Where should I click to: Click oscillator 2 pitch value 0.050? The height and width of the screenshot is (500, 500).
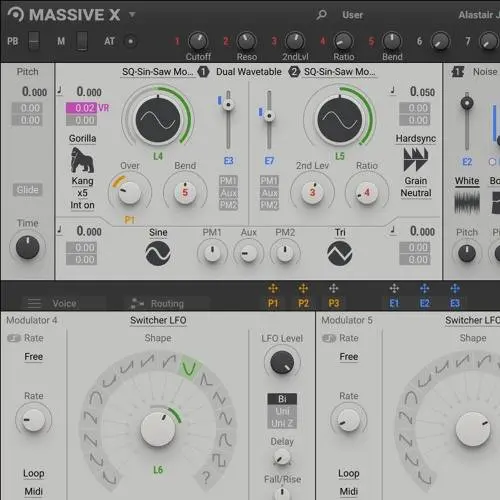(422, 92)
